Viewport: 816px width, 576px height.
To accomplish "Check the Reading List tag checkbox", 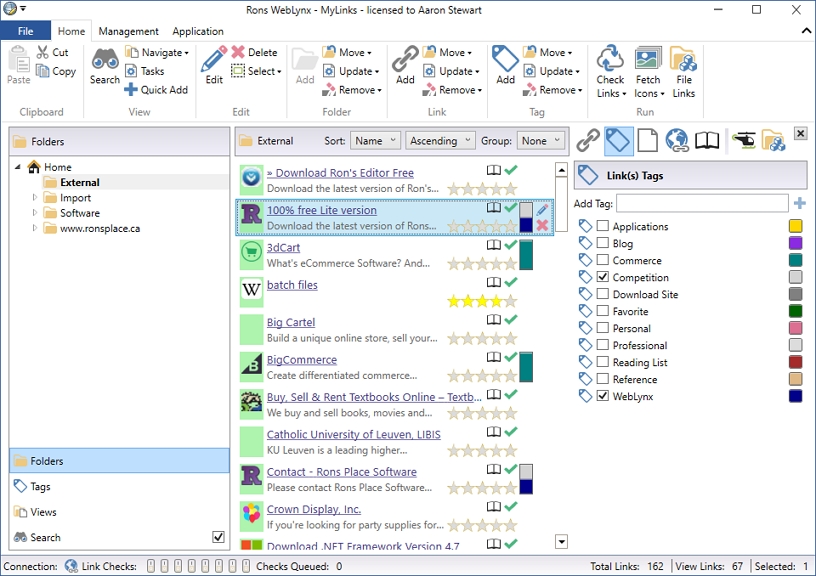I will click(603, 362).
